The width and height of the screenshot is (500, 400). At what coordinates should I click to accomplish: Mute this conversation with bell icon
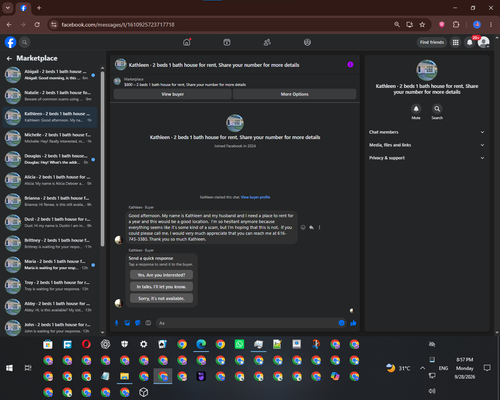pos(416,109)
